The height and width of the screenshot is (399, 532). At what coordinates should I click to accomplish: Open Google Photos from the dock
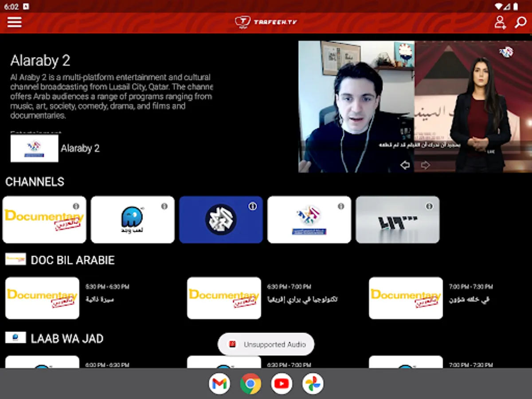tap(313, 384)
